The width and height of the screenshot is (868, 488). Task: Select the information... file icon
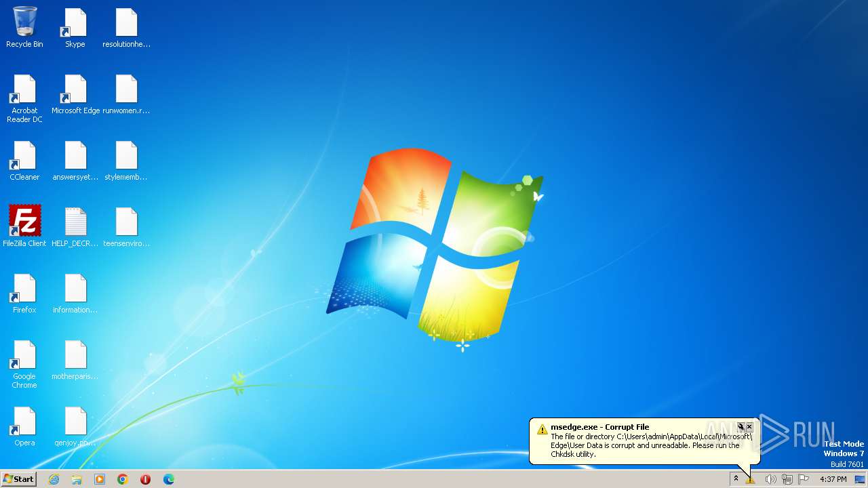coord(75,293)
